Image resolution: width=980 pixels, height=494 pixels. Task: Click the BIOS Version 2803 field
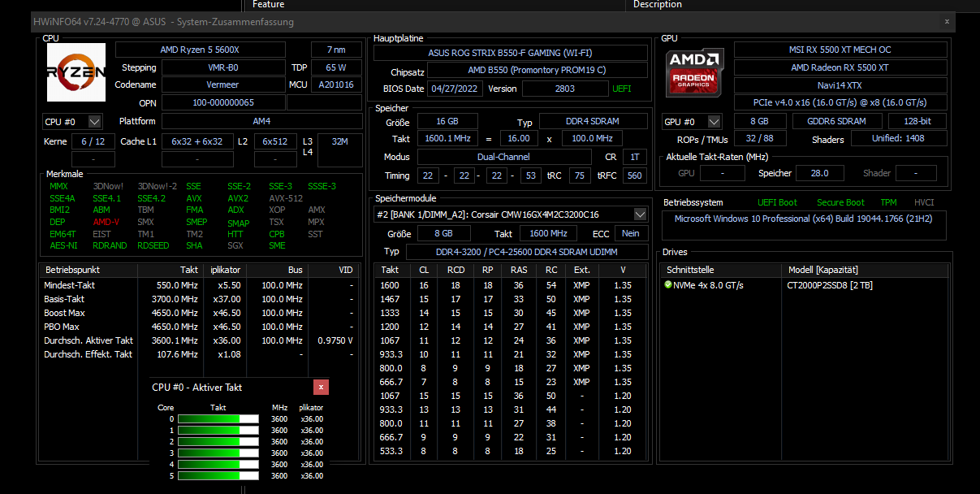point(564,89)
